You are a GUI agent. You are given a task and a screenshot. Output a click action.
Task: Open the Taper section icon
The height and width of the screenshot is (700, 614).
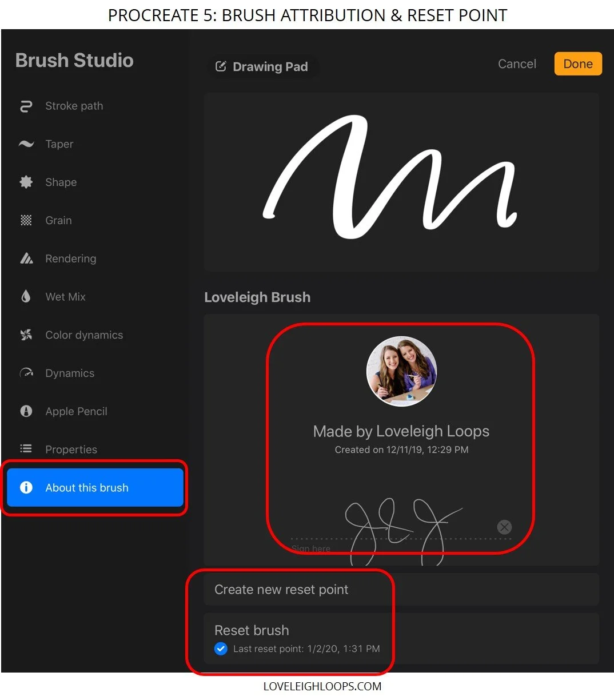pyautogui.click(x=26, y=144)
